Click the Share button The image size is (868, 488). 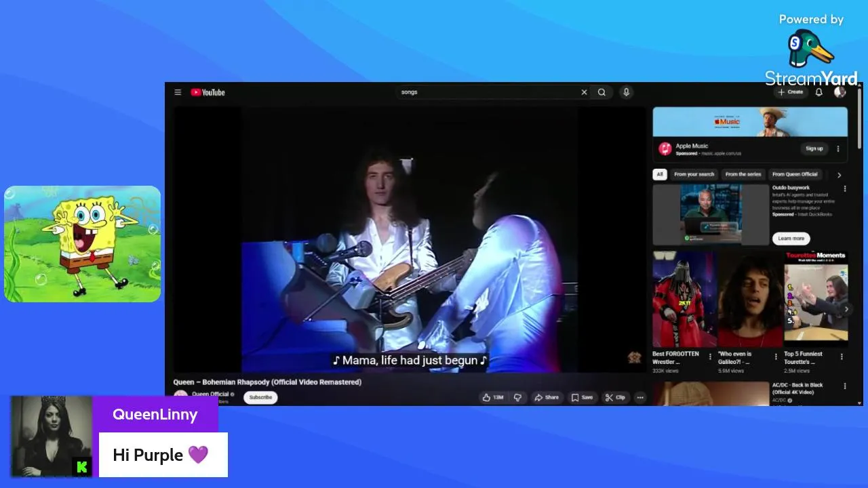click(x=547, y=398)
